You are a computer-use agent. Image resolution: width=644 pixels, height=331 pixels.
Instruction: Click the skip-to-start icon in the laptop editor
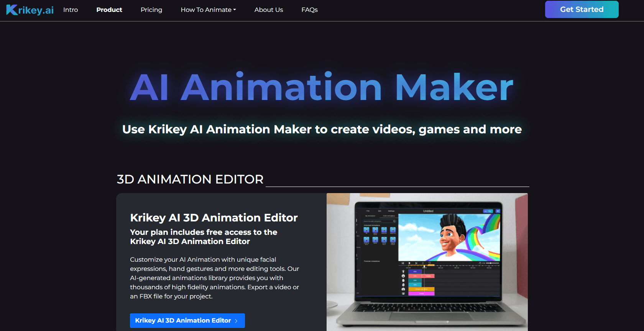[403, 263]
